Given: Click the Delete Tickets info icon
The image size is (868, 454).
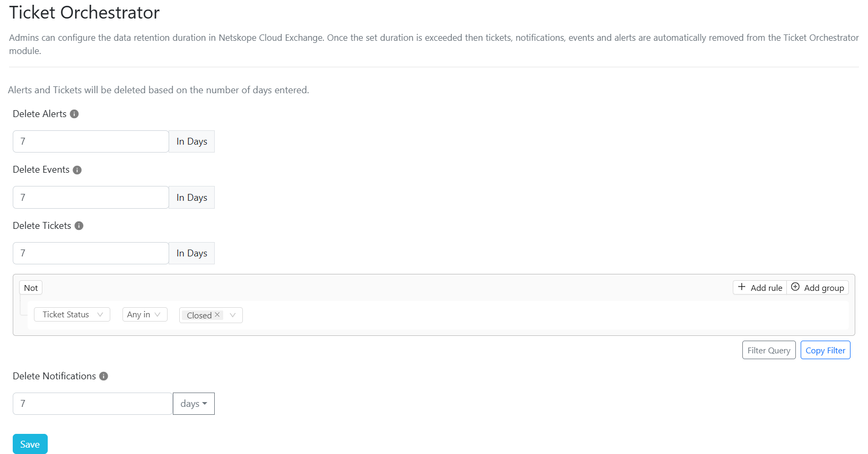Looking at the screenshot, I should click(x=79, y=226).
